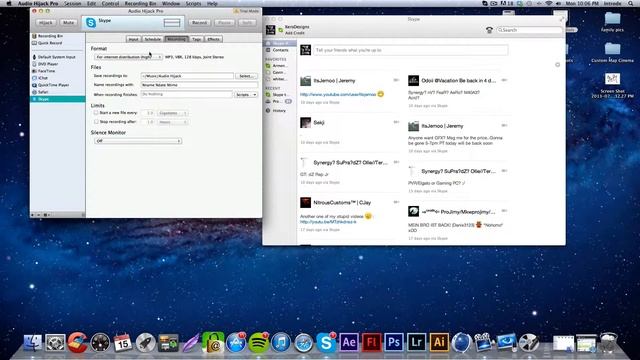The image size is (640, 360).
Task: Click the volume icon in menu bar
Action: 558,3
